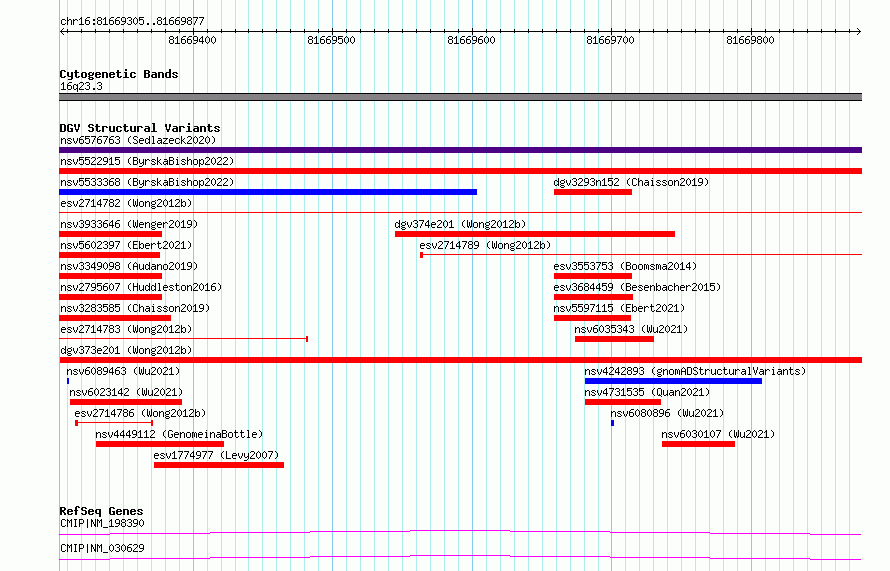
Task: Click the nsv6576763 (Sedlazeck2020) variant label
Action: tap(138, 140)
